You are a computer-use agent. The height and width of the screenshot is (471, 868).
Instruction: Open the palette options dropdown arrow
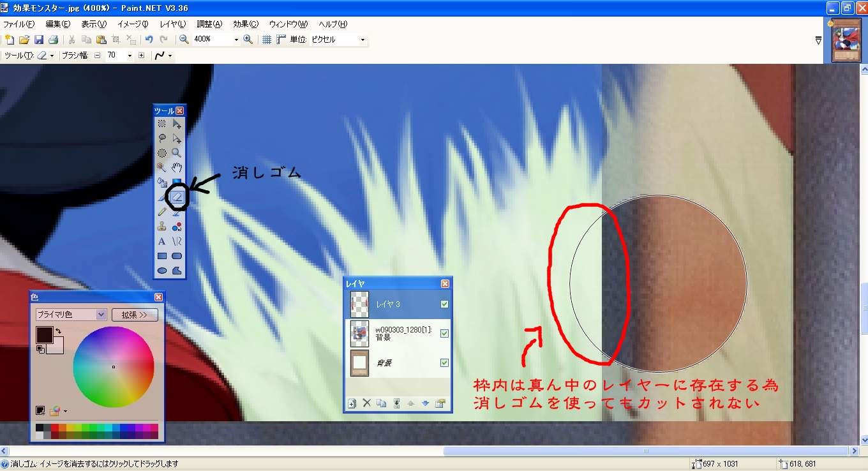pos(65,411)
